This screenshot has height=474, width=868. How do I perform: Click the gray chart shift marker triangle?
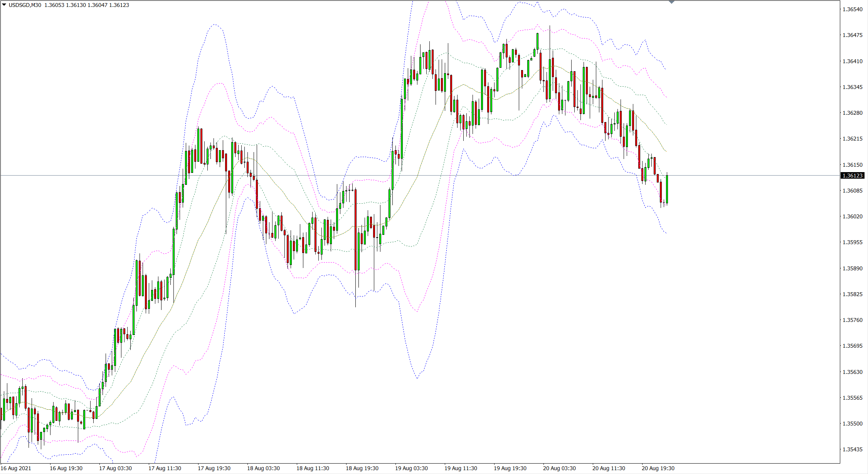coord(671,2)
